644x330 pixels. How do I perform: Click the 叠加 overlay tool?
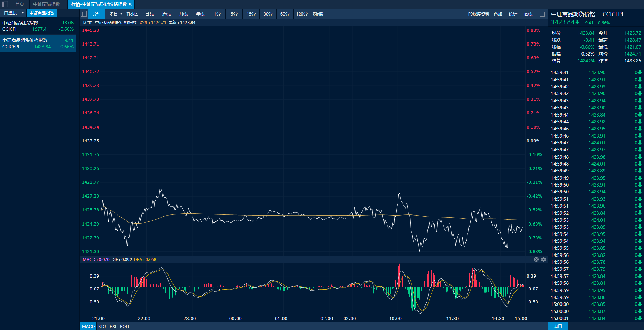[498, 14]
